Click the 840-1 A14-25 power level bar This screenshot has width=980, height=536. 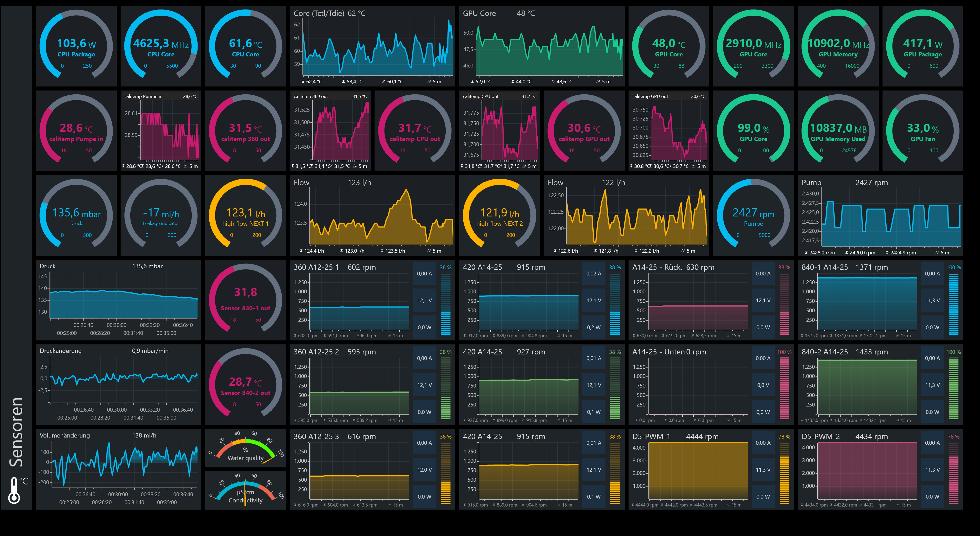tap(953, 304)
